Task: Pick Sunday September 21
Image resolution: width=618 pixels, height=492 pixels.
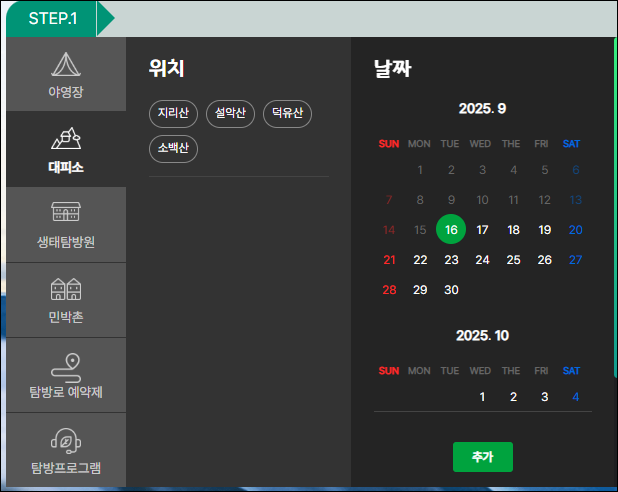Action: click(x=389, y=260)
